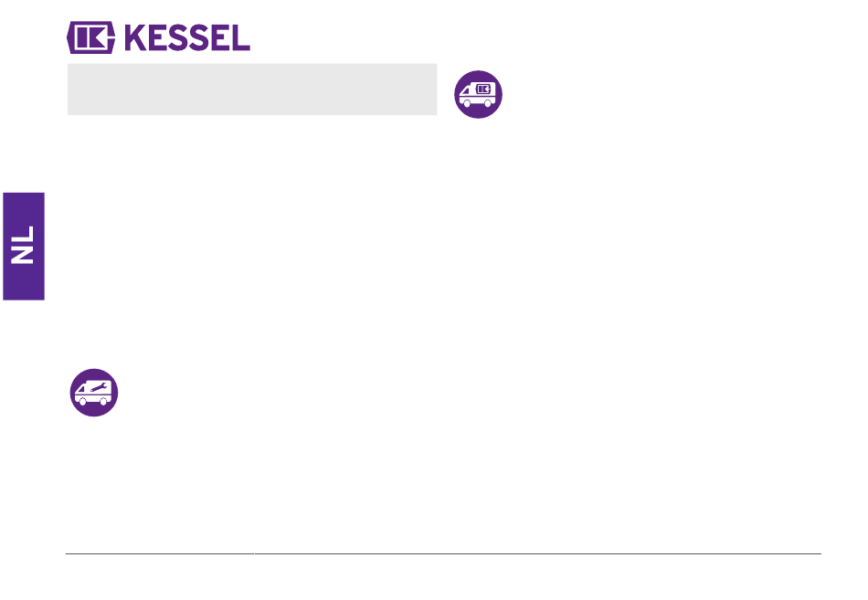
Task: Click the windshield of the wrench service van
Action: [81, 388]
